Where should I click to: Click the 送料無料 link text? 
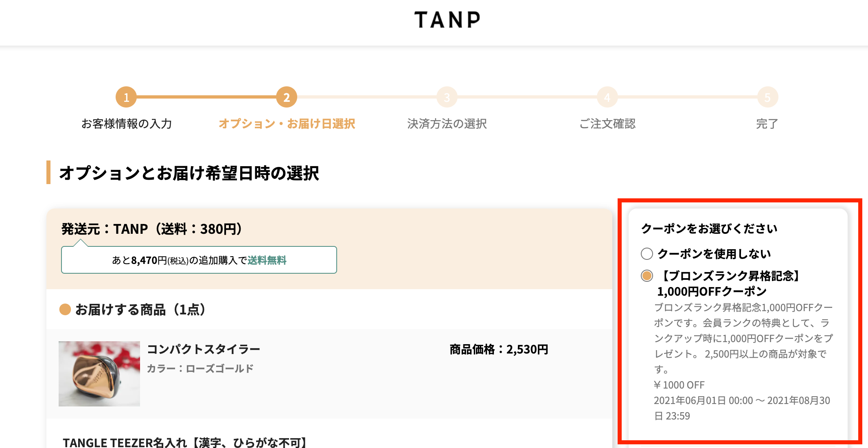267,260
